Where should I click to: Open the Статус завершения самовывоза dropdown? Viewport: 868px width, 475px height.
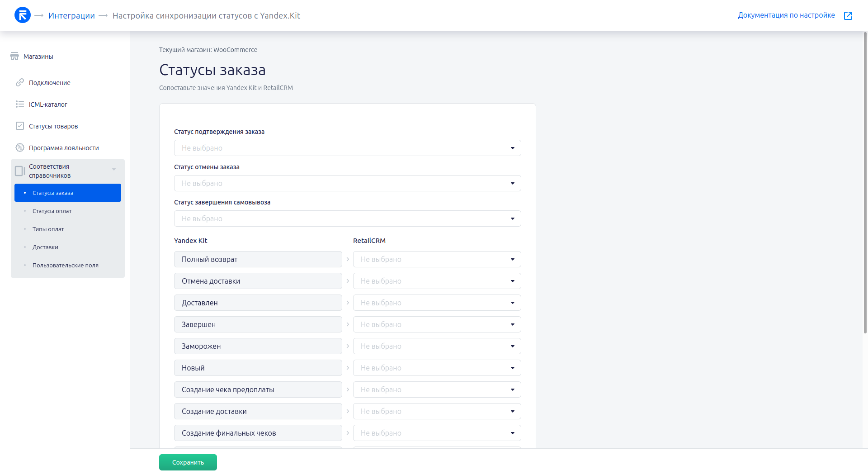[x=347, y=218]
